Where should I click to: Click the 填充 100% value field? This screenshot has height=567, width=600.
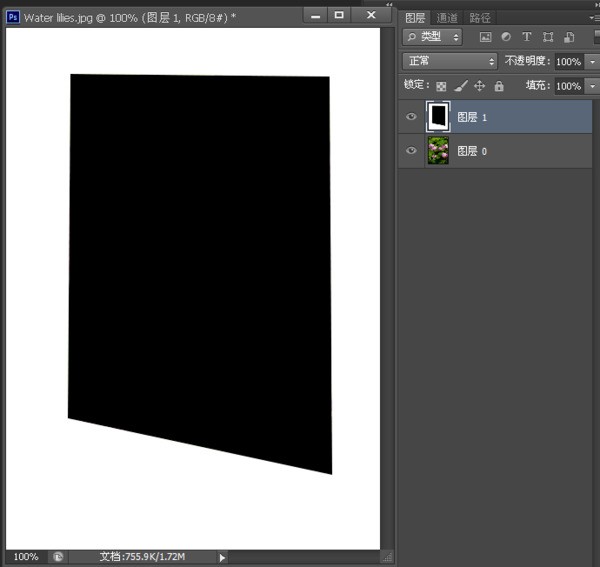569,86
